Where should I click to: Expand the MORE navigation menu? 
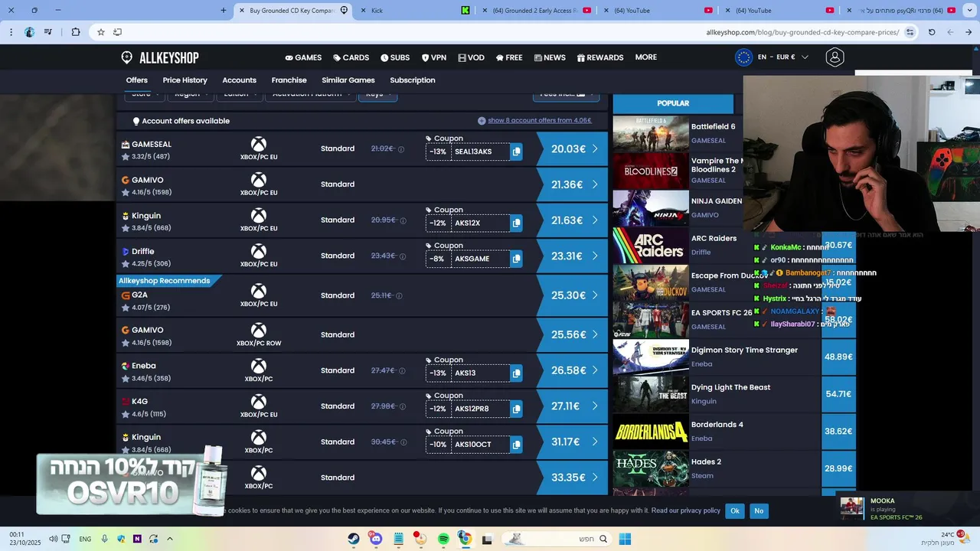pos(645,57)
